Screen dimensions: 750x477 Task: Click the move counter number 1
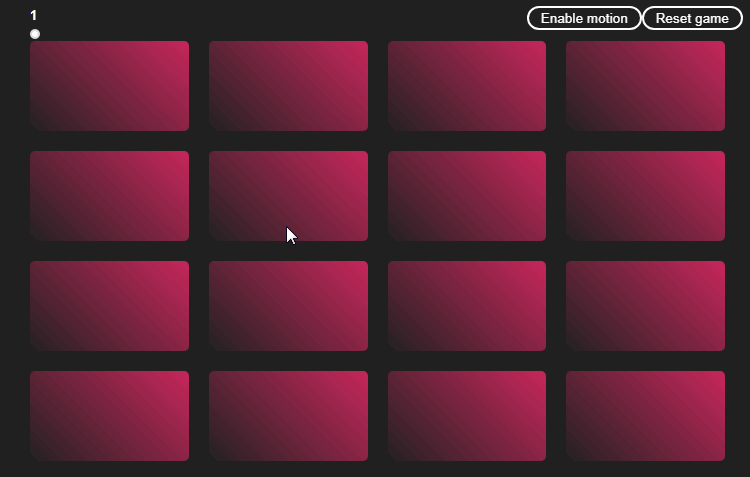[33, 15]
